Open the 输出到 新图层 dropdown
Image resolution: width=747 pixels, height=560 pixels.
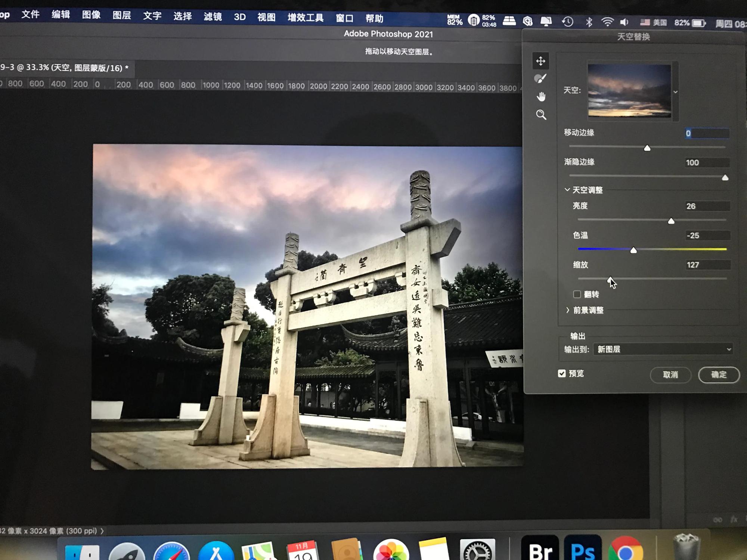(x=663, y=349)
